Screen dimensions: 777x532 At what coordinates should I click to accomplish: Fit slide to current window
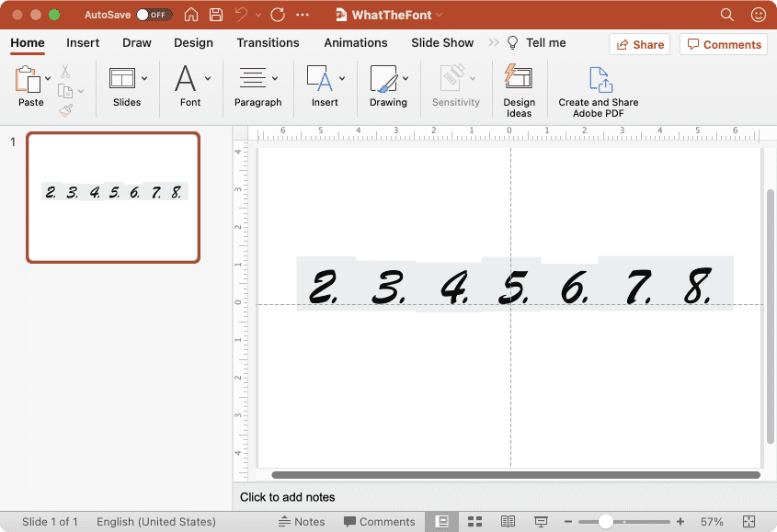748,522
